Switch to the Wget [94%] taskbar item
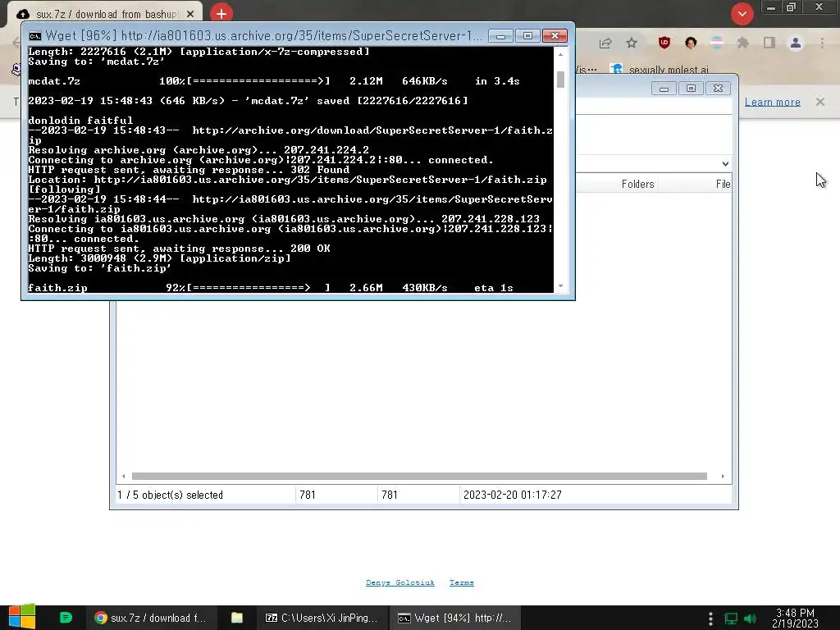This screenshot has height=630, width=840. tap(454, 618)
